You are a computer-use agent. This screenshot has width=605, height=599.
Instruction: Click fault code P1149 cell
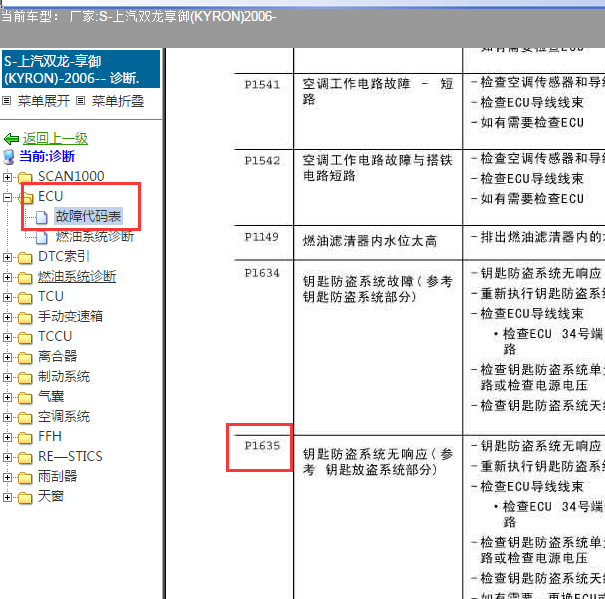point(262,237)
